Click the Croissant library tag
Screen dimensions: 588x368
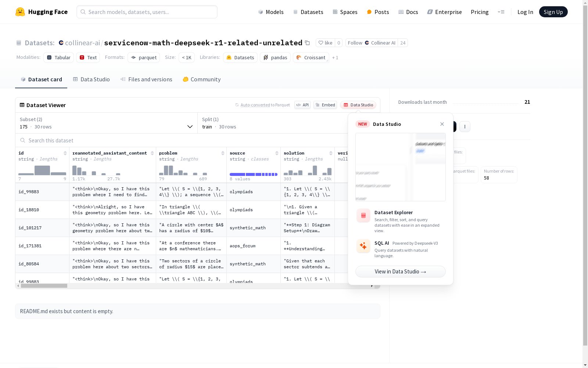tap(311, 57)
